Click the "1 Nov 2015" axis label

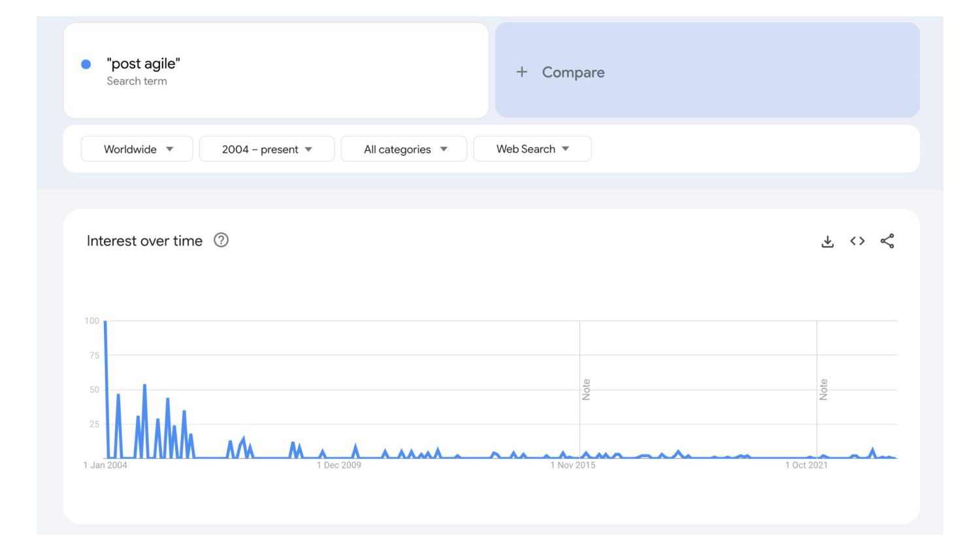[573, 465]
